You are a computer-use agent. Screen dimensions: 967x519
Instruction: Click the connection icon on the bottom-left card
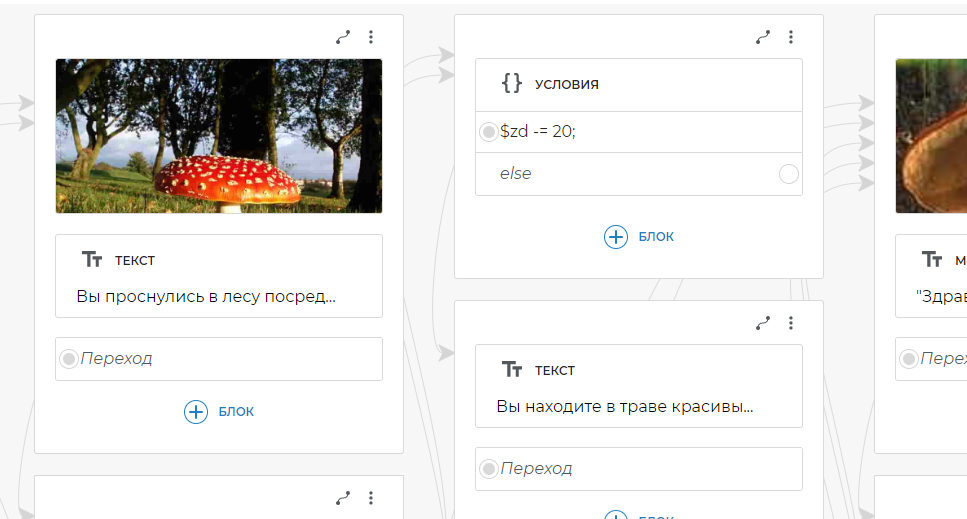point(343,498)
